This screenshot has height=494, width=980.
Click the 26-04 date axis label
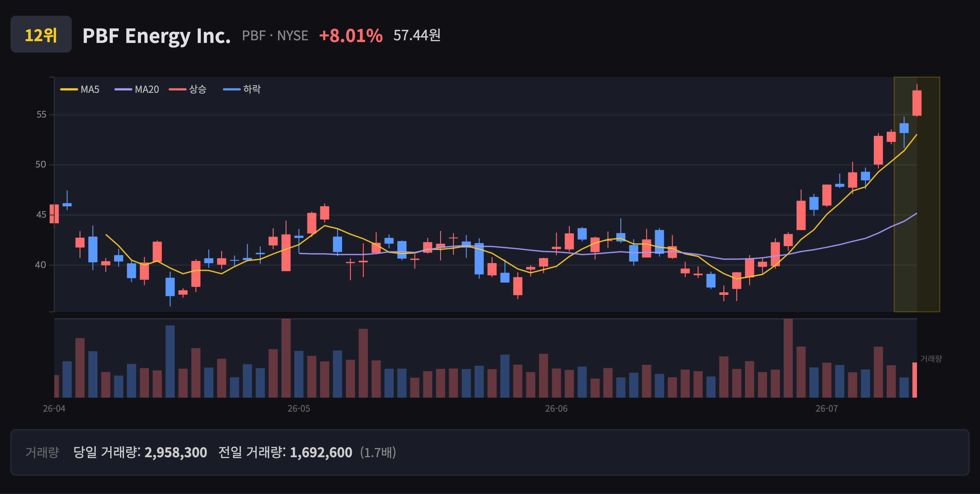tap(54, 409)
